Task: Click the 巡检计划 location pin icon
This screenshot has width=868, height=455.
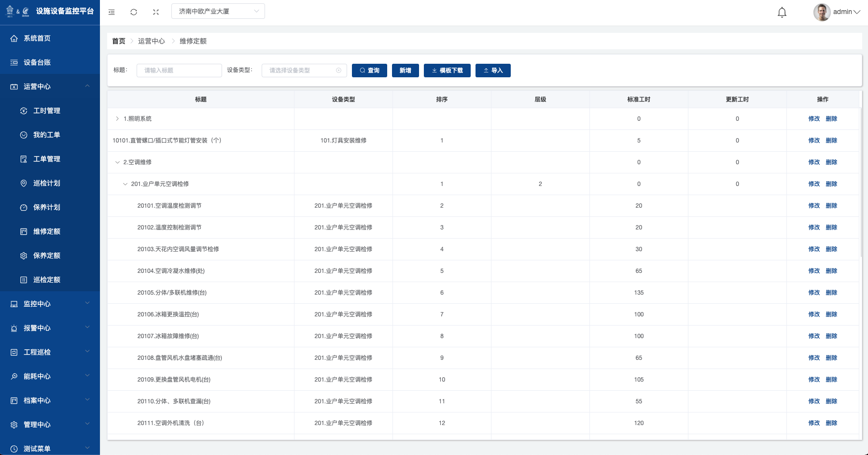Action: (24, 183)
